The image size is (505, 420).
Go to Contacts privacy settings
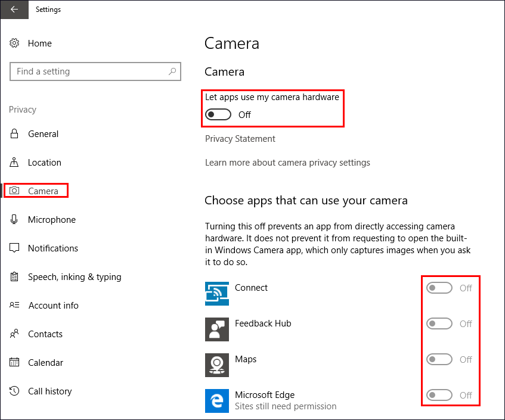(x=45, y=334)
